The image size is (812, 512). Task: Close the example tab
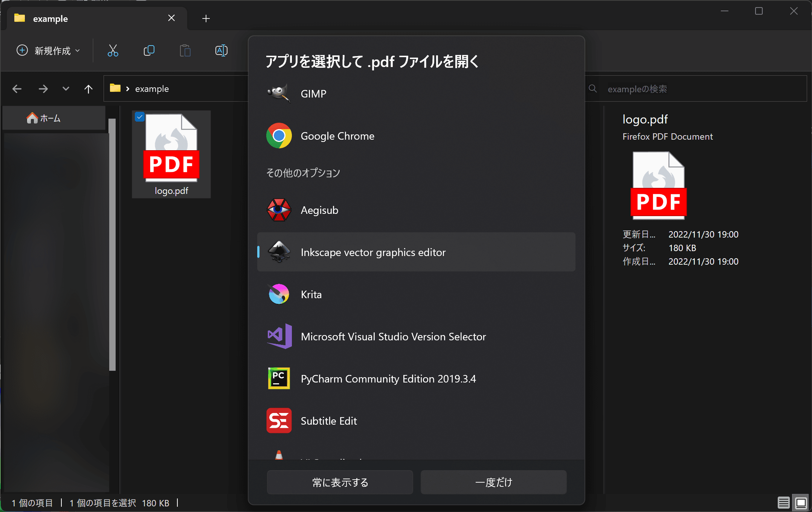[x=171, y=18]
